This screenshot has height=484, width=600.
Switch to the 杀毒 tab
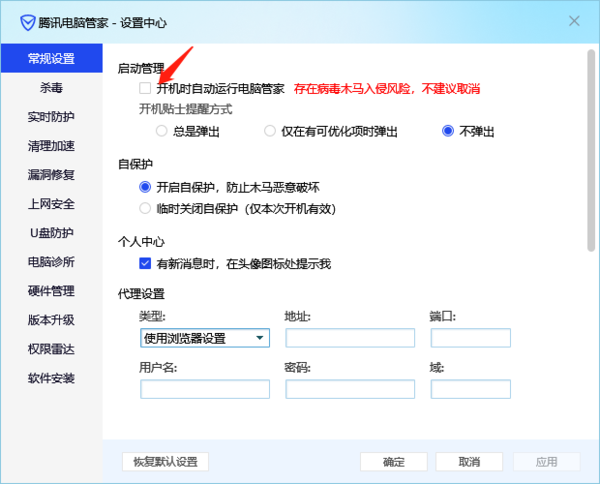(x=52, y=88)
